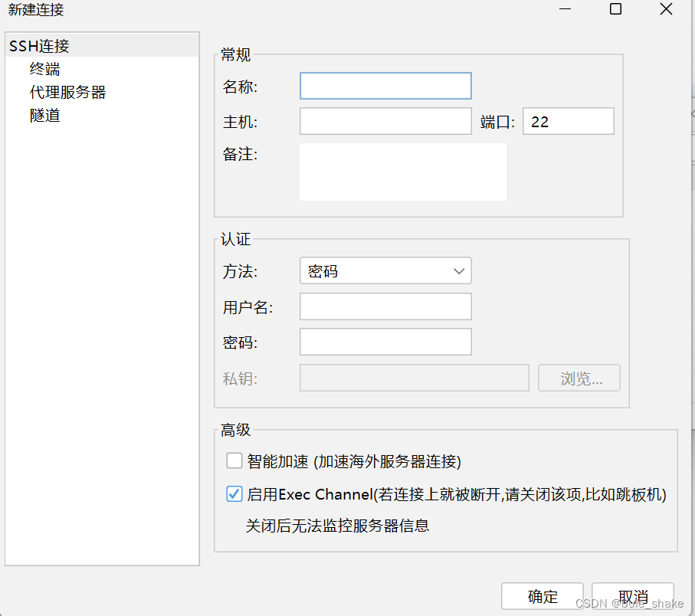Expand the 密码 method selector
This screenshot has width=695, height=616.
tap(385, 270)
